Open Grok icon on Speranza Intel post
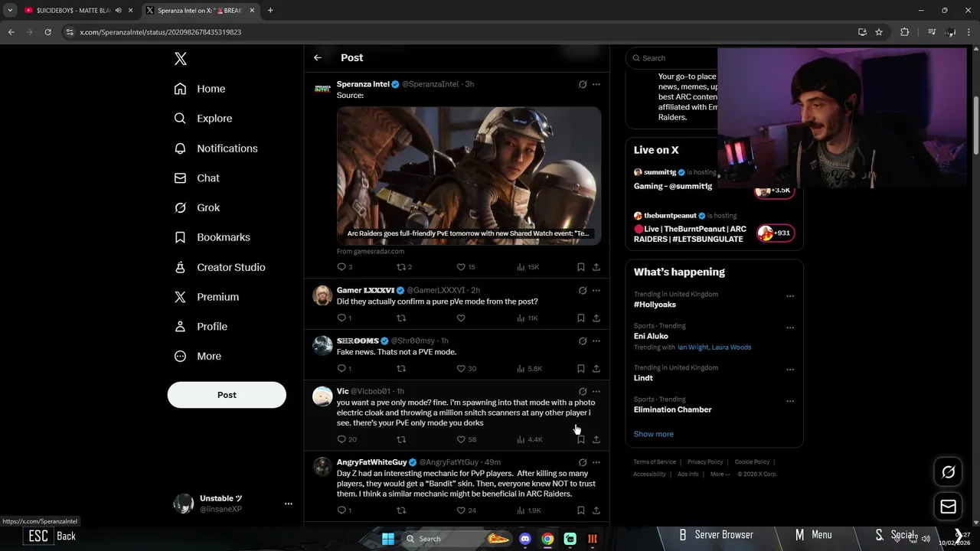Viewport: 980px width, 551px height. point(583,84)
